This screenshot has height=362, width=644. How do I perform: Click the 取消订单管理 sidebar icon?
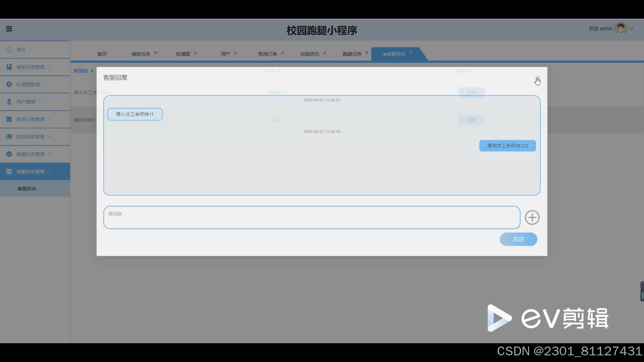click(x=9, y=119)
